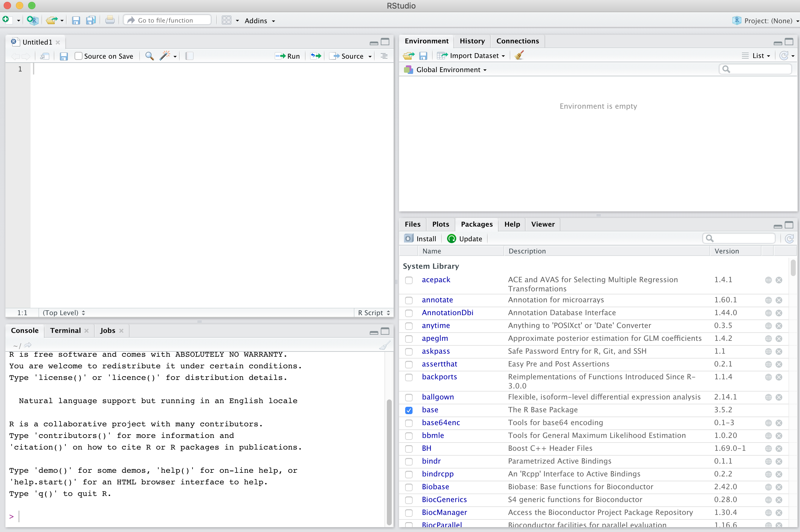Click the Console vertical scrollbar thumb
This screenshot has height=532, width=800.
(389, 462)
